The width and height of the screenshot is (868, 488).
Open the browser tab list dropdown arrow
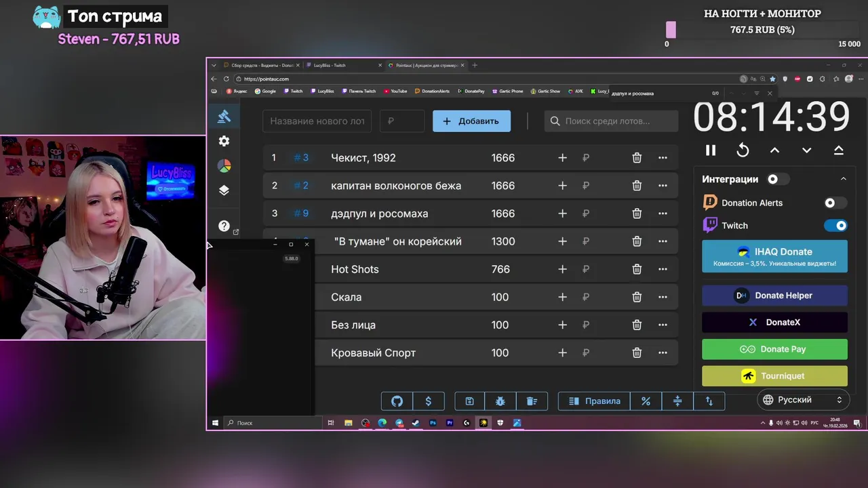click(214, 65)
